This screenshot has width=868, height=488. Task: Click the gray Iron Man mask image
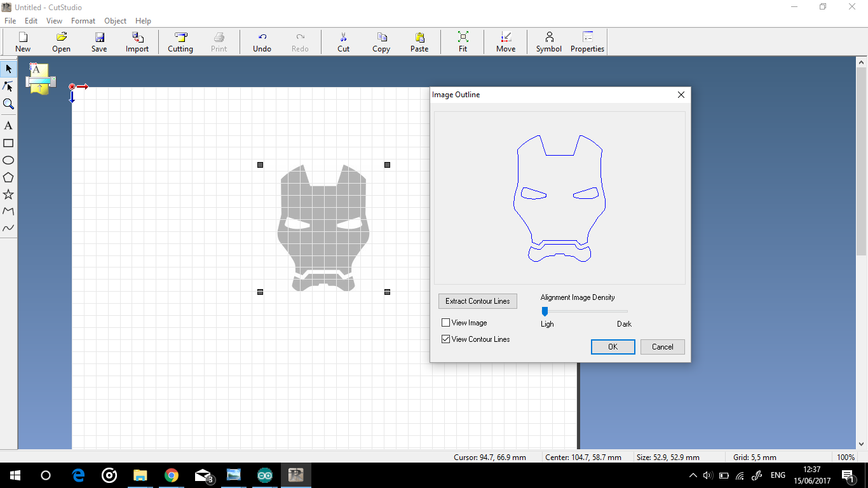[x=323, y=228]
